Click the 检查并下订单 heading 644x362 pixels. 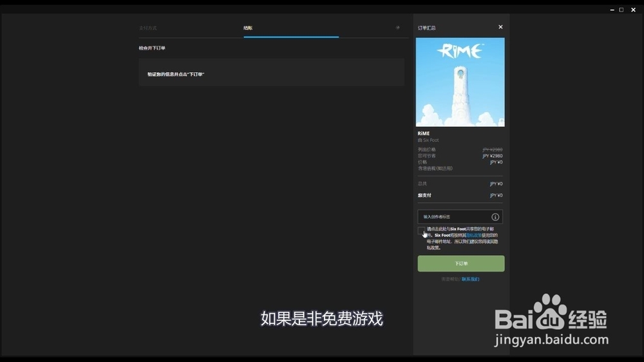click(152, 48)
